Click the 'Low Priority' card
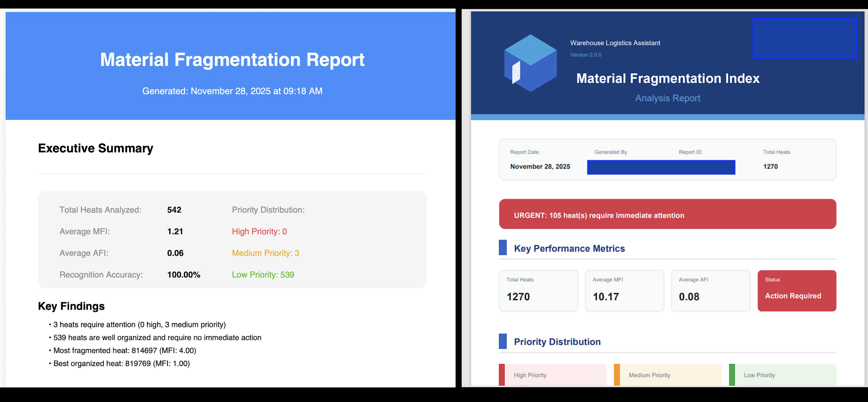Screen dimensions: 868x402 782,375
